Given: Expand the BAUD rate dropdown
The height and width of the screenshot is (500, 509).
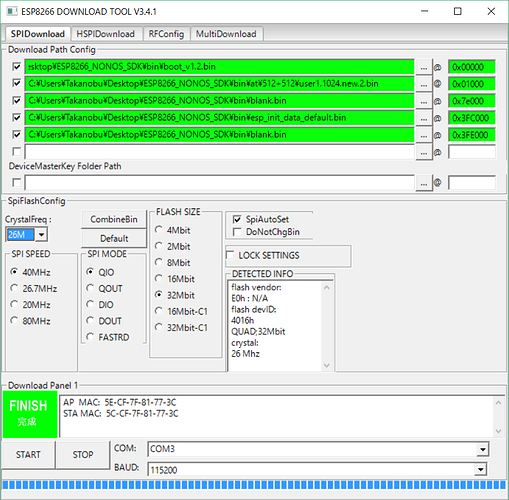Looking at the screenshot, I should [x=480, y=470].
